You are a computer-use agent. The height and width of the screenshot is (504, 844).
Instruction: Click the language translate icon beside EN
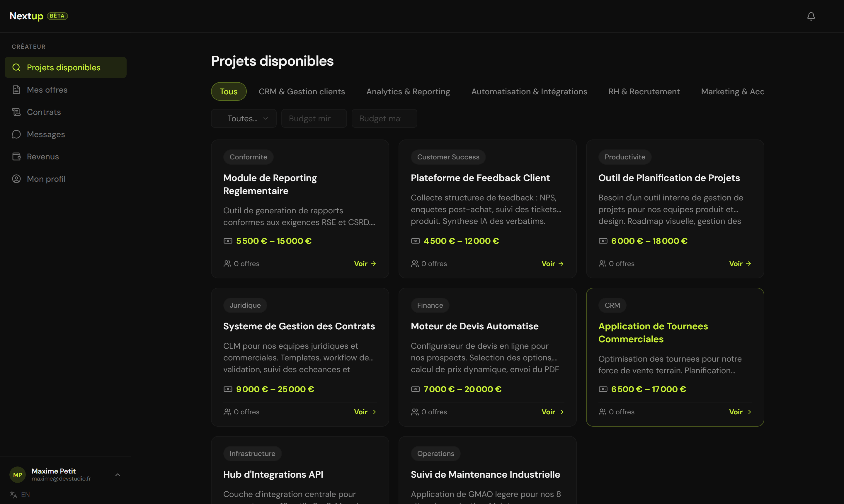click(13, 495)
